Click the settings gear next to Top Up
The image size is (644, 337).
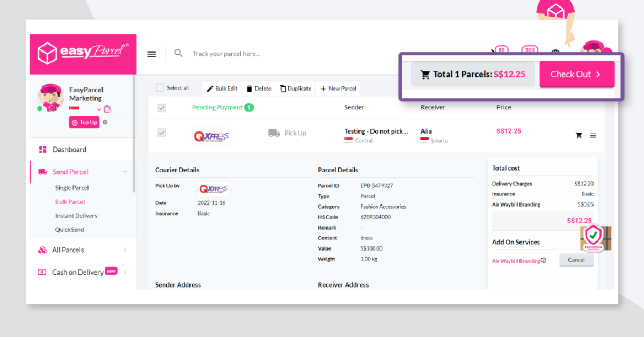(x=105, y=122)
